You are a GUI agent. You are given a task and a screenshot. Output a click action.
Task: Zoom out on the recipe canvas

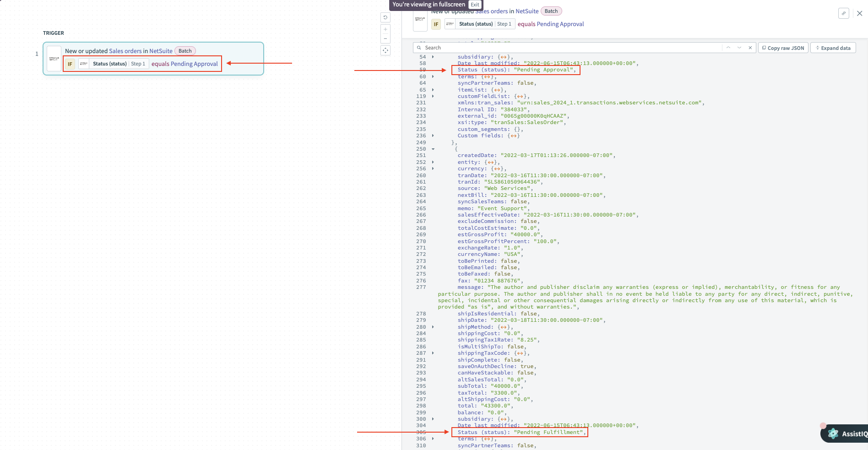(x=385, y=39)
